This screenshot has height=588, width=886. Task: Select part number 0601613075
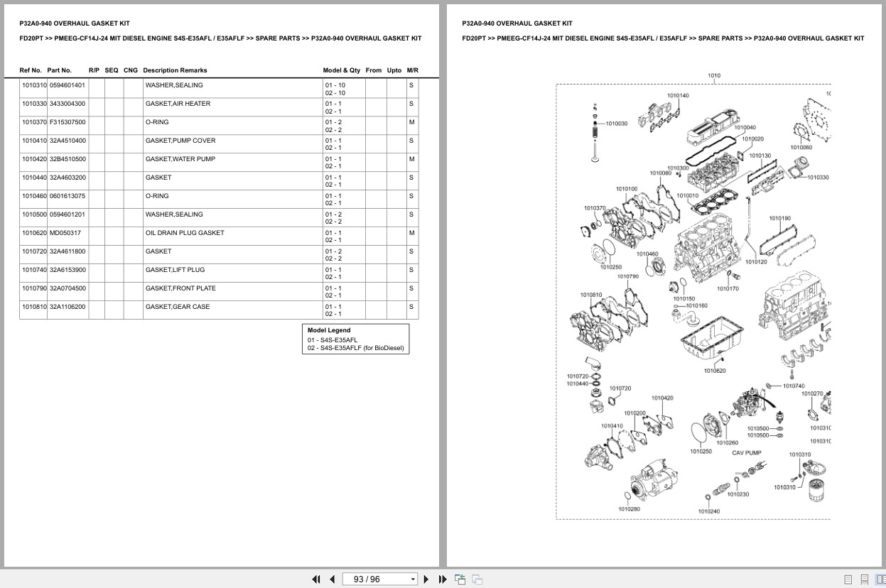coord(67,196)
